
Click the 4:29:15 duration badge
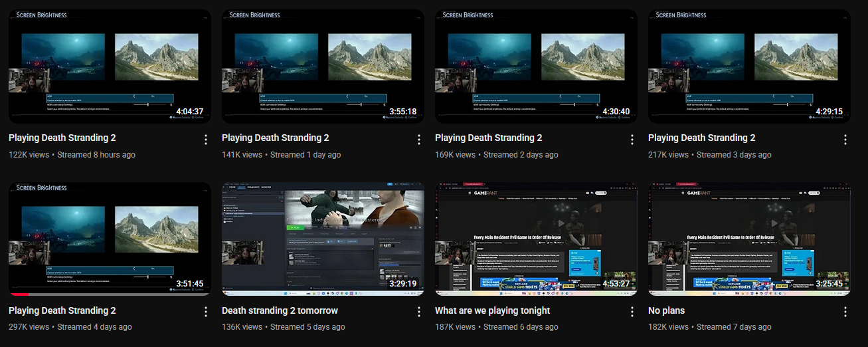[829, 112]
